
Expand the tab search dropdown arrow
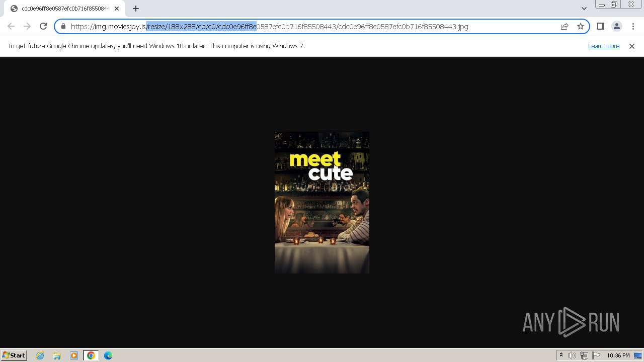(x=584, y=8)
